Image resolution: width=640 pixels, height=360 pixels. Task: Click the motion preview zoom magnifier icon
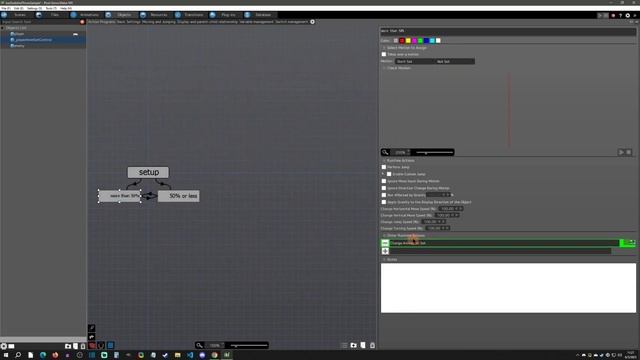[x=385, y=152]
